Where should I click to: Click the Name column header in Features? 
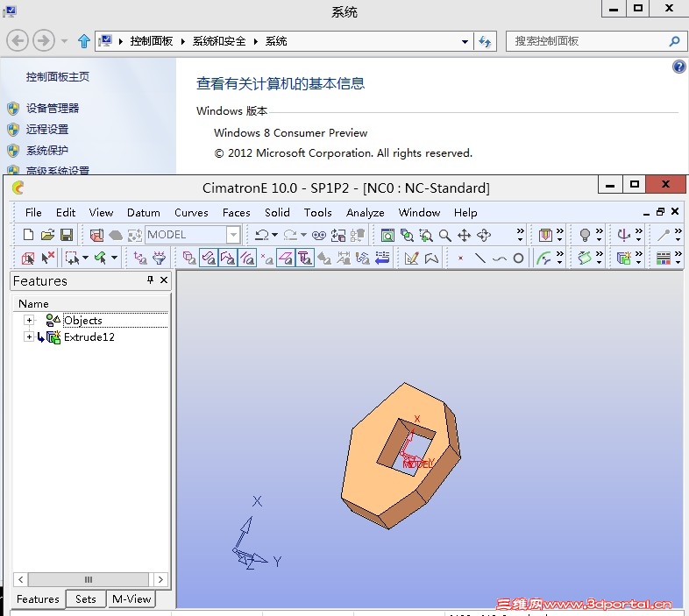tap(91, 303)
